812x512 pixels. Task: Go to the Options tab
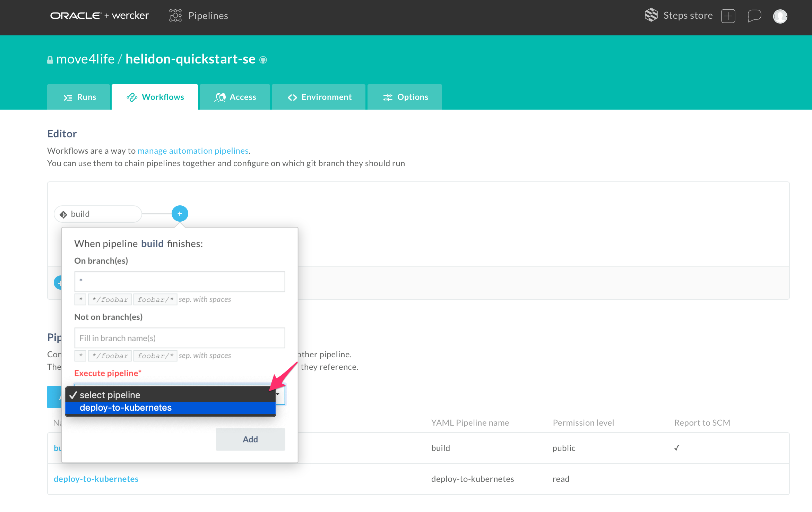click(x=405, y=97)
